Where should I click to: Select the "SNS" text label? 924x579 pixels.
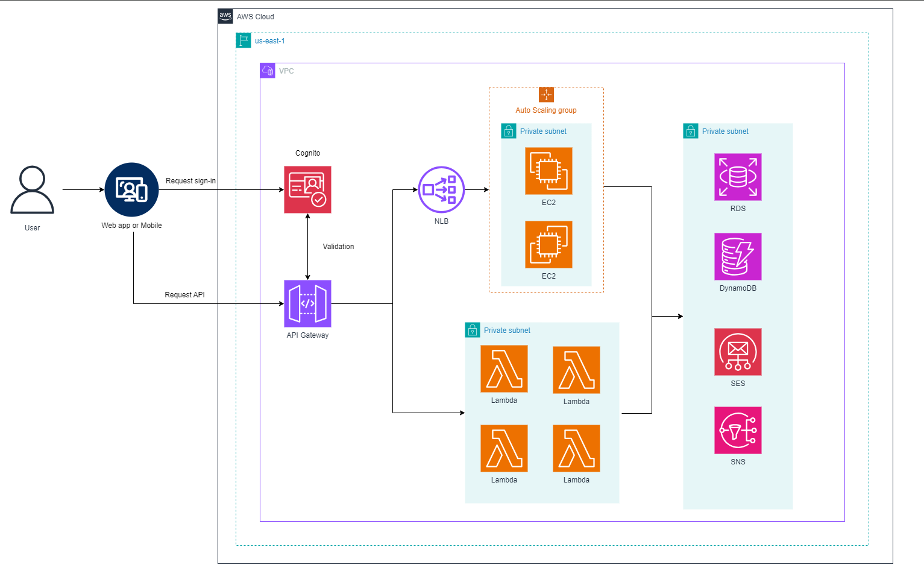(x=738, y=462)
